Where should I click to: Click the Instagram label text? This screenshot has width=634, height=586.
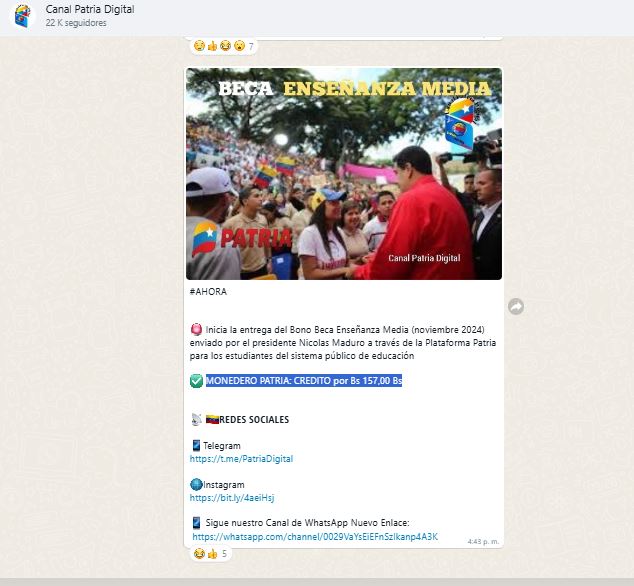click(x=224, y=484)
